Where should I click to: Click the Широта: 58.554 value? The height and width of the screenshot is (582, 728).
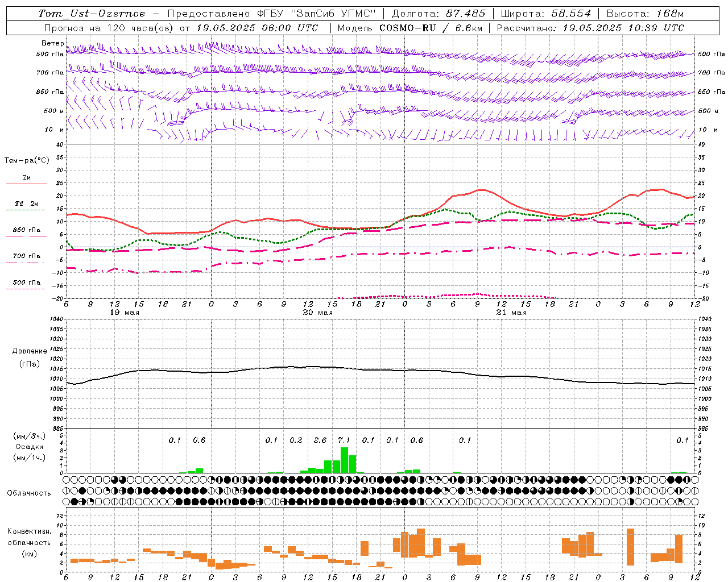(x=546, y=14)
